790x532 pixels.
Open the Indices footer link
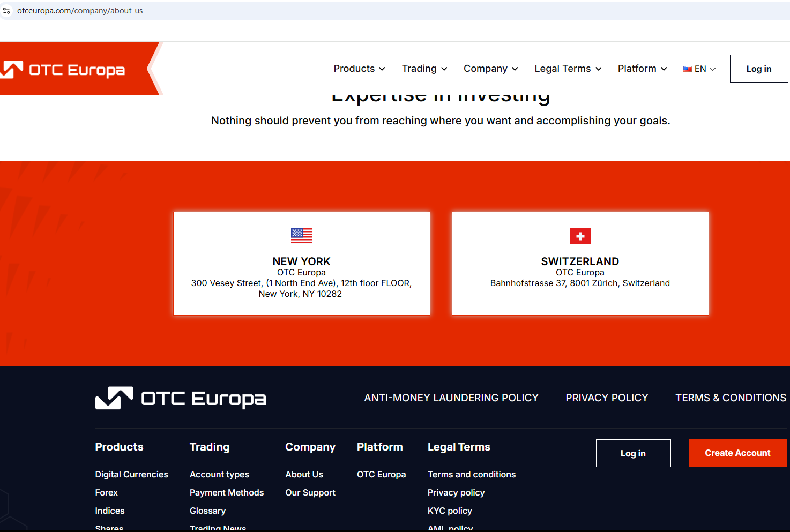coord(109,511)
